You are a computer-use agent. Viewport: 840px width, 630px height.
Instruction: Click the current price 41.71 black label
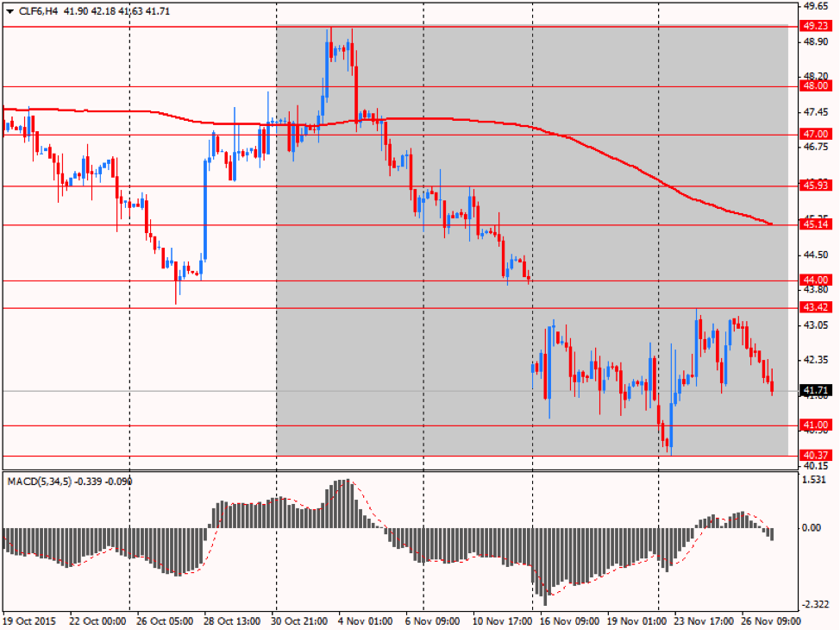click(815, 391)
